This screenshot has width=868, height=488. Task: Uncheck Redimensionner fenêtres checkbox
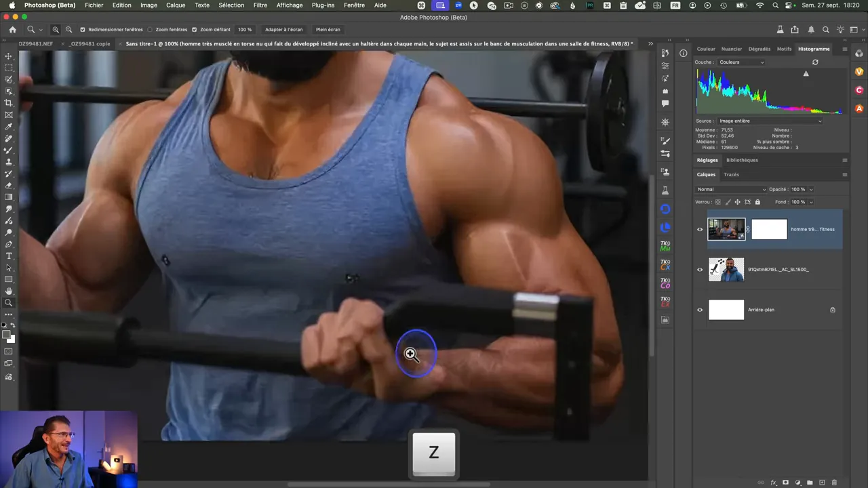tap(83, 30)
